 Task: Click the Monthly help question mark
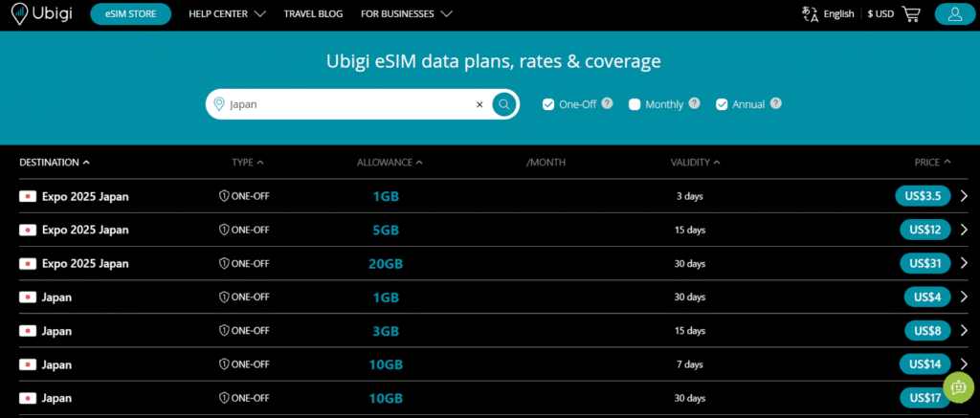pyautogui.click(x=694, y=103)
